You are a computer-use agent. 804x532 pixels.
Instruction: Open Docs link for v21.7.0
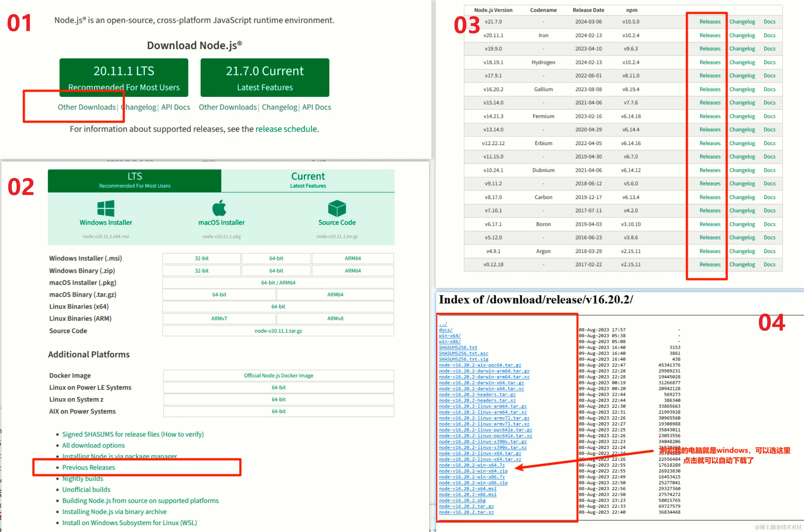[x=770, y=22]
